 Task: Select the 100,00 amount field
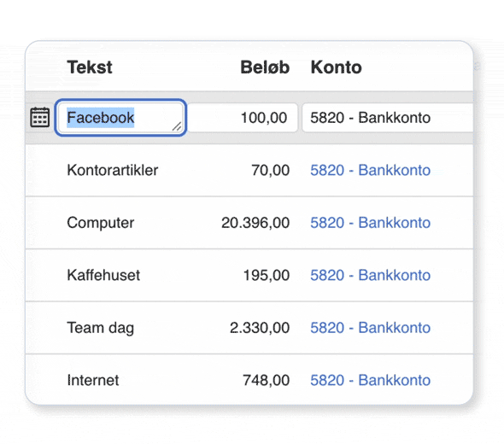(243, 118)
